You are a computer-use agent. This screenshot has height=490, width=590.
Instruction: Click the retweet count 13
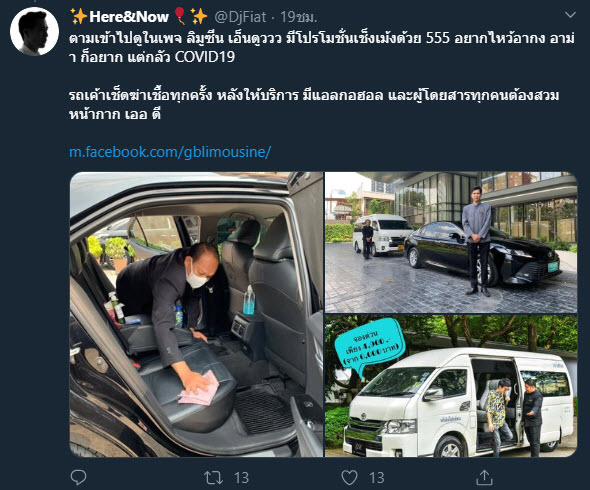pos(241,478)
